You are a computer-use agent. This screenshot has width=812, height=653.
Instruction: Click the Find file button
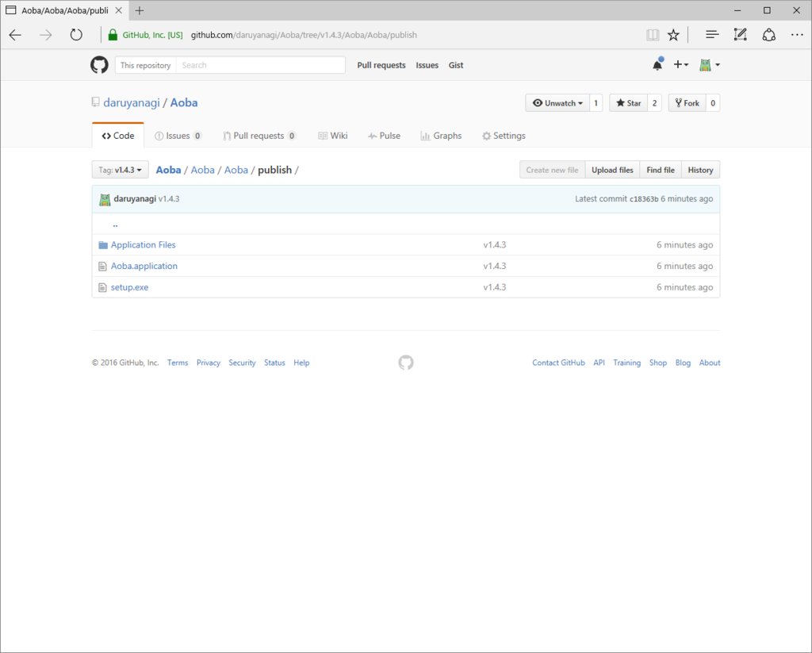pos(661,170)
